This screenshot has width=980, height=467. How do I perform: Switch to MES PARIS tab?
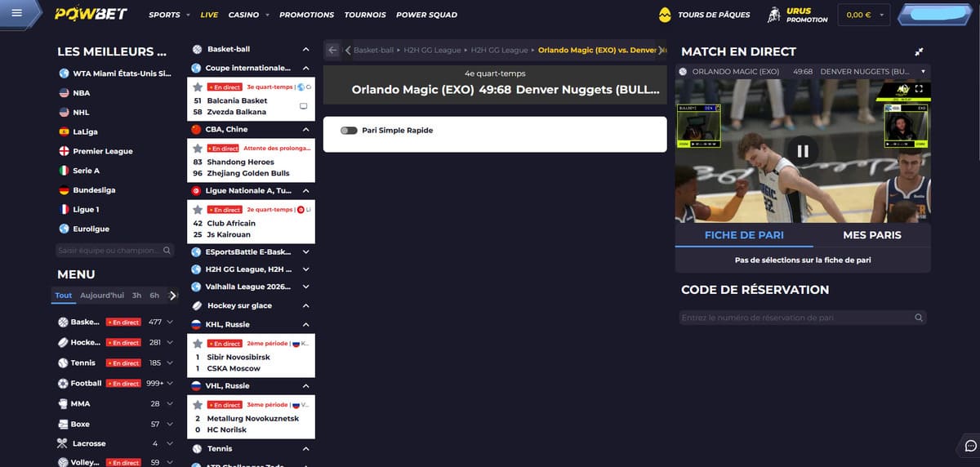[872, 235]
